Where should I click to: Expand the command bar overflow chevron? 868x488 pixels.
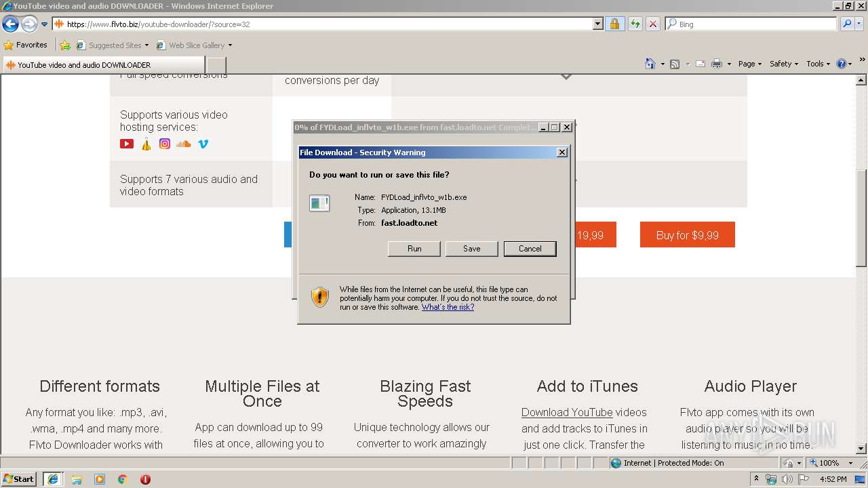863,60
